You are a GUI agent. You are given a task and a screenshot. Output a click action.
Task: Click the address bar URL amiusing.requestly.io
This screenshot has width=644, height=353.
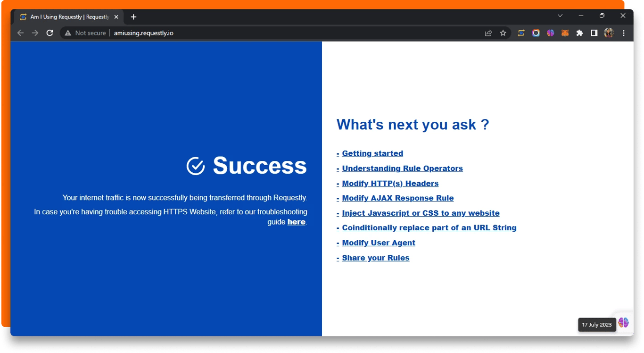(144, 33)
